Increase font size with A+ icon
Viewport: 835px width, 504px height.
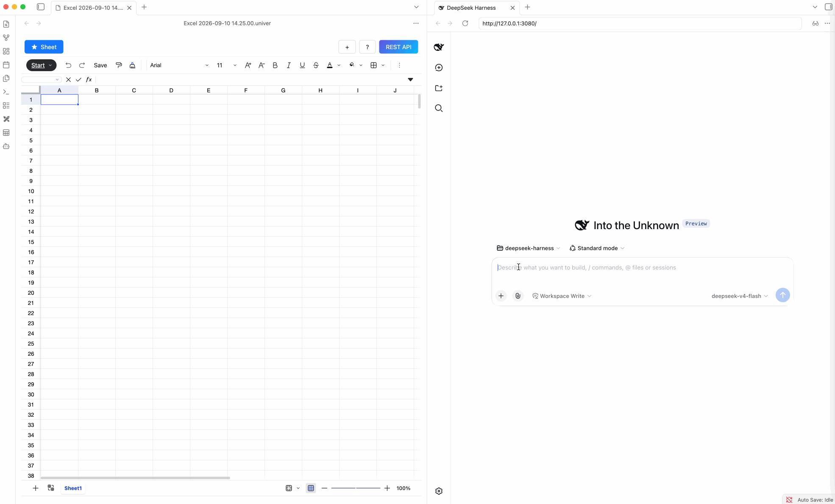(248, 65)
